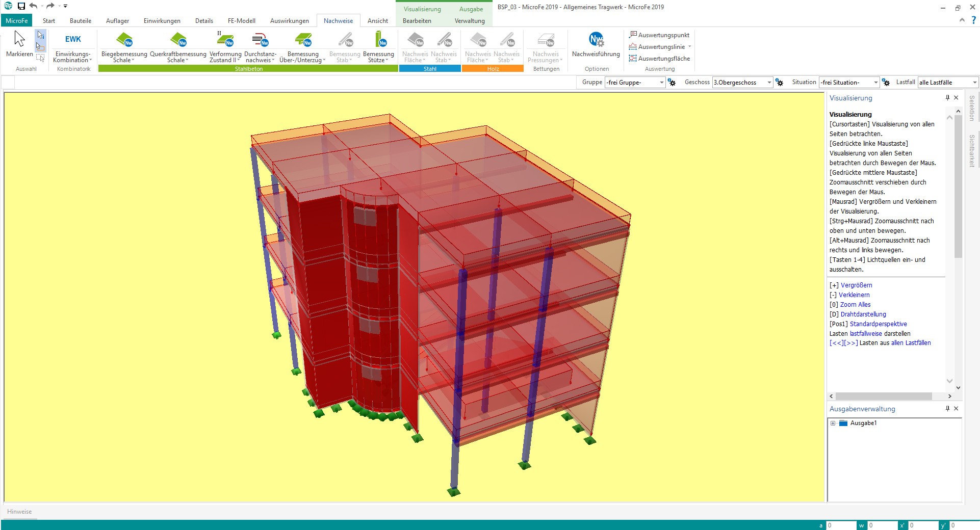Switch to the Bauteile ribbon tab
Image resolution: width=980 pixels, height=530 pixels.
click(81, 21)
